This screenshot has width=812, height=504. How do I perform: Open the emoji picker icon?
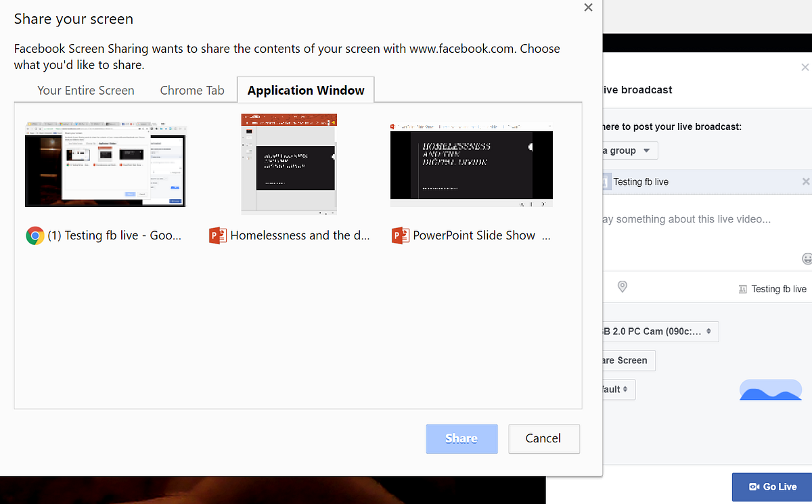807,258
